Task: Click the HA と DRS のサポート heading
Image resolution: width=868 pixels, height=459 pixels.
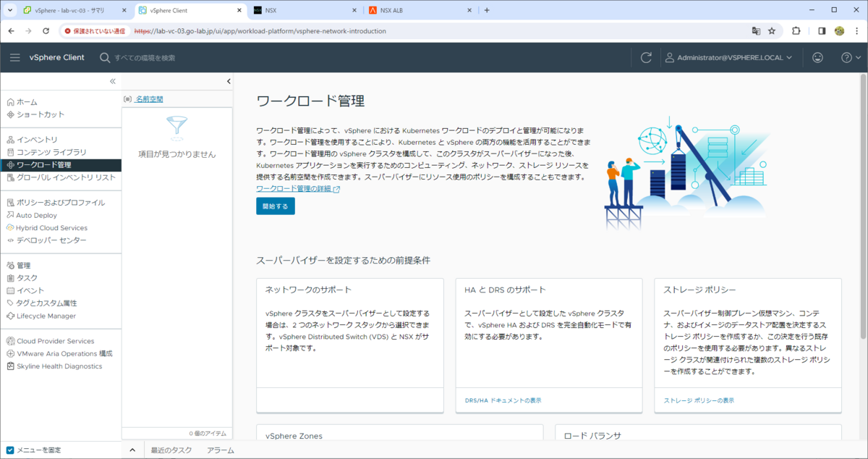Action: point(505,290)
